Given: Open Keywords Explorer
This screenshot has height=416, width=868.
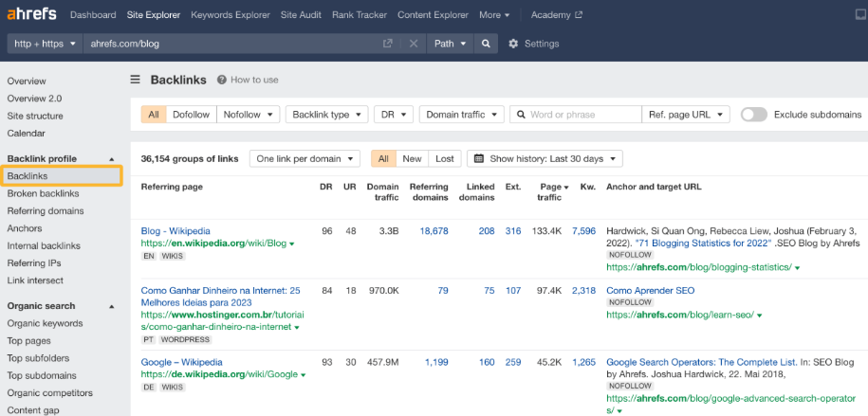Looking at the screenshot, I should pos(231,15).
